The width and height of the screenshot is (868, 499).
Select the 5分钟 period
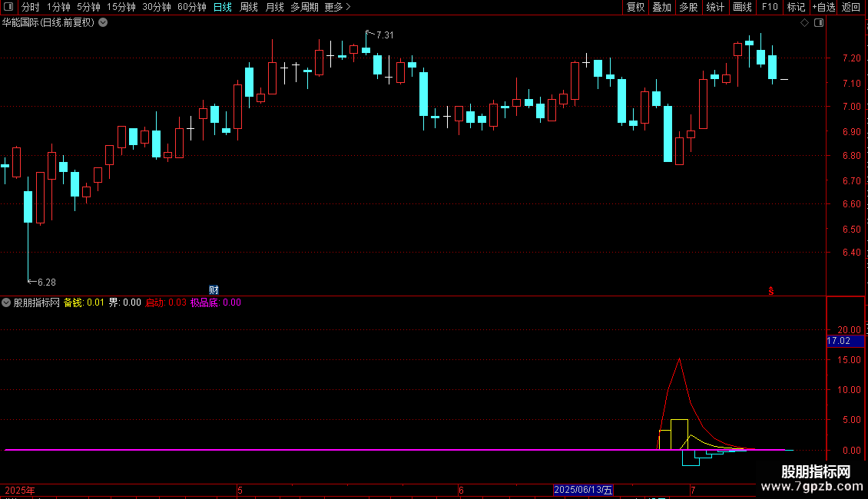point(88,7)
